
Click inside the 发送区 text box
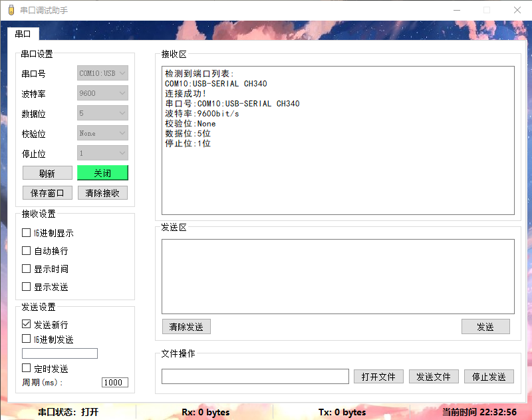338,276
